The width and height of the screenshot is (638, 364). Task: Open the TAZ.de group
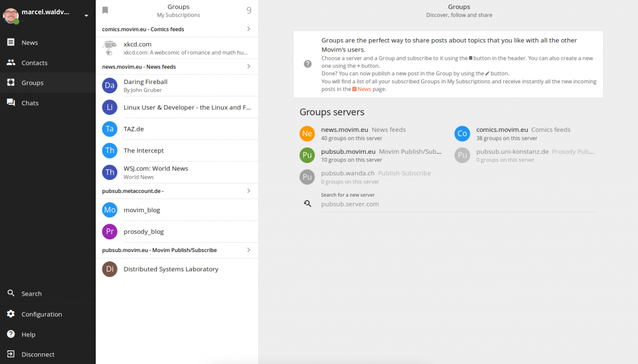[x=177, y=129]
